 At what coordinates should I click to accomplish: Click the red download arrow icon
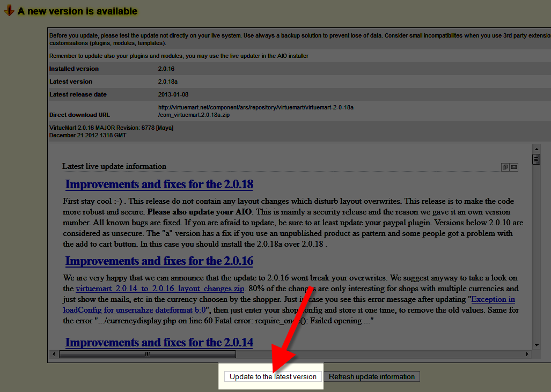pyautogui.click(x=9, y=11)
